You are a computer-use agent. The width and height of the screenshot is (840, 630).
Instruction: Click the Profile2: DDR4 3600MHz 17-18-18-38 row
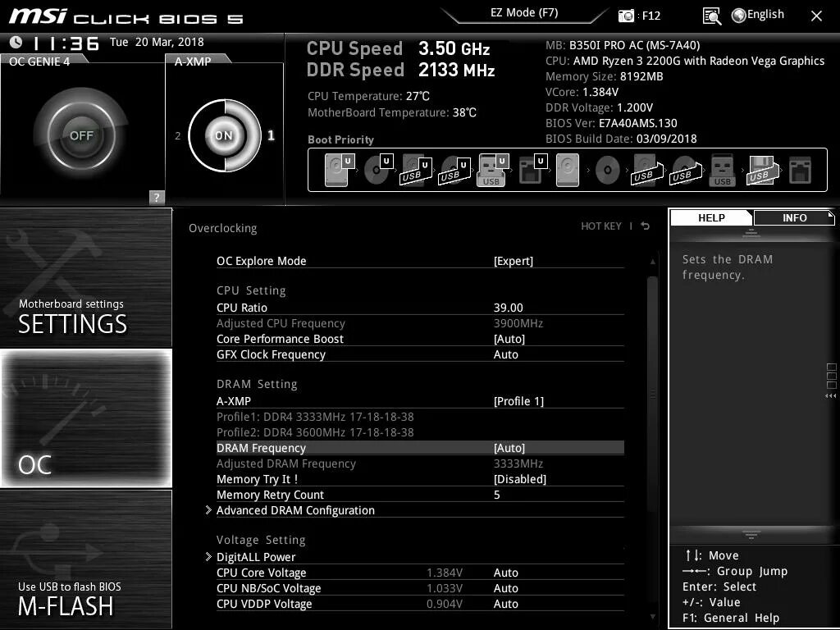click(315, 432)
